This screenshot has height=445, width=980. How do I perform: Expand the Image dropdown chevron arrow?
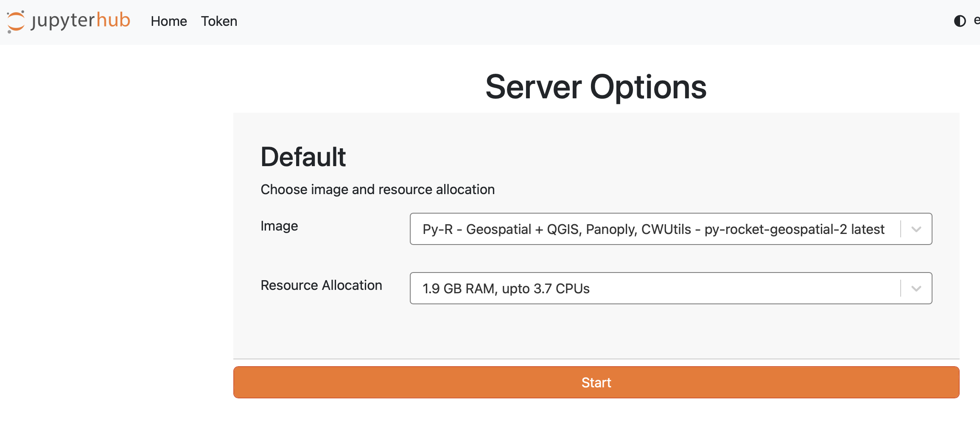[x=916, y=229]
